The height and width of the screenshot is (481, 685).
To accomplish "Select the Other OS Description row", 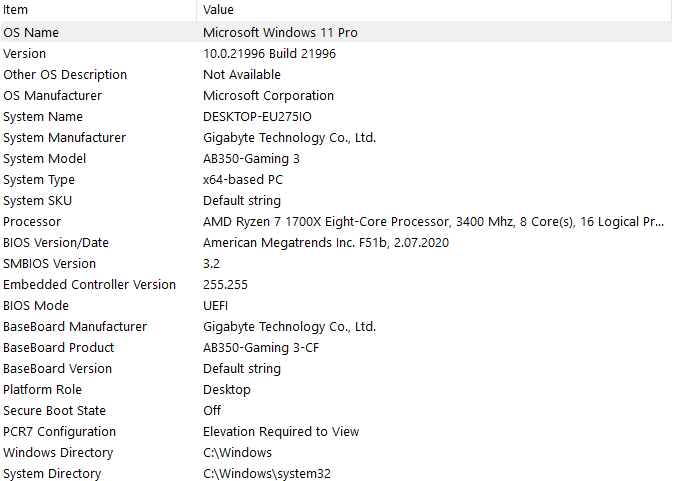I will [65, 74].
